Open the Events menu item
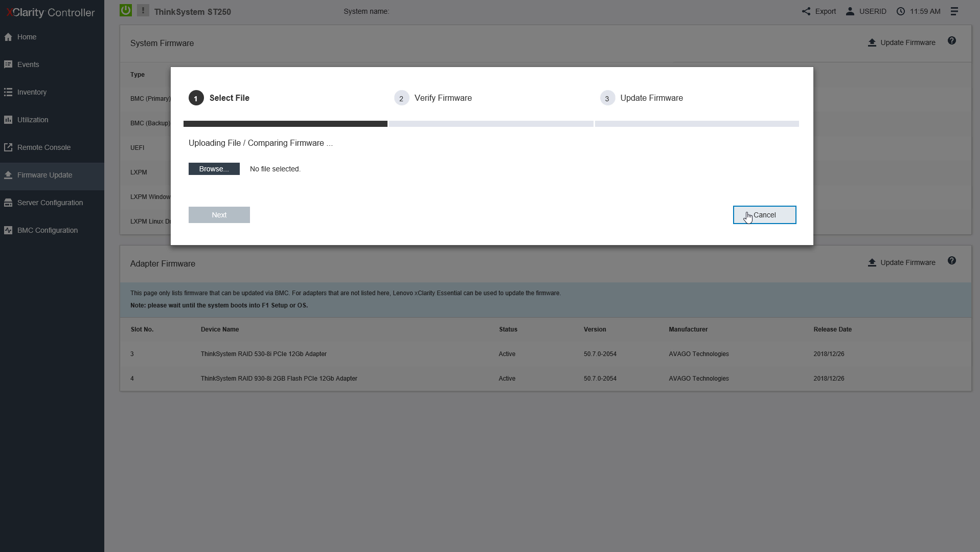This screenshot has height=552, width=980. (x=52, y=64)
